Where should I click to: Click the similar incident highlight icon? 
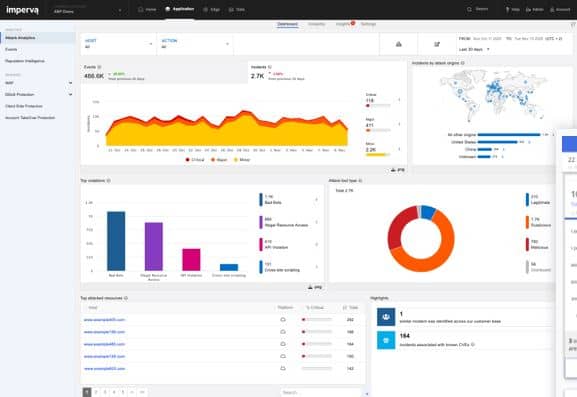click(386, 317)
